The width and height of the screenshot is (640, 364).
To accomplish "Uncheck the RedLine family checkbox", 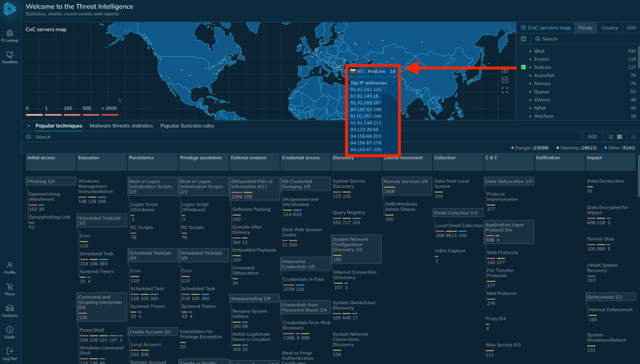I will click(x=523, y=67).
